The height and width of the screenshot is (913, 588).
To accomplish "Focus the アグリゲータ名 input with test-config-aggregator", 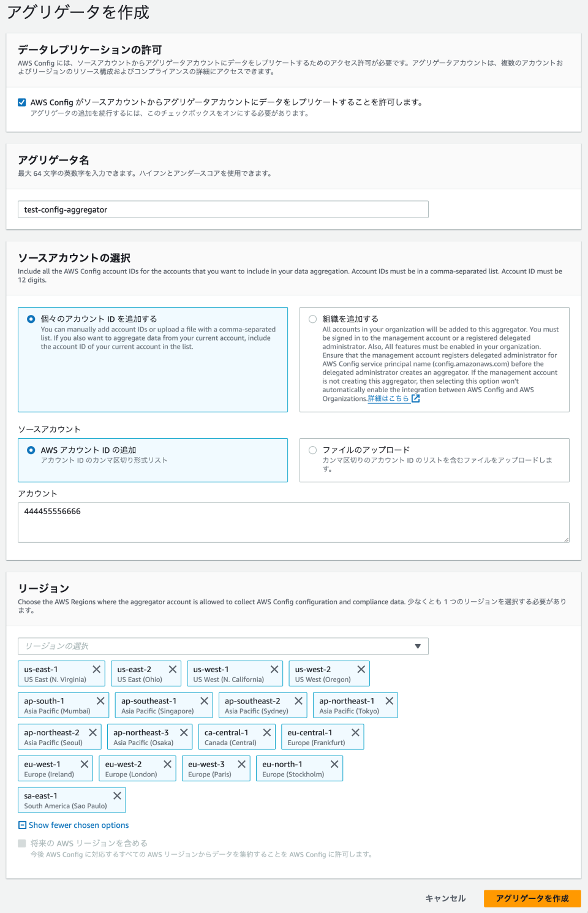I will [223, 210].
